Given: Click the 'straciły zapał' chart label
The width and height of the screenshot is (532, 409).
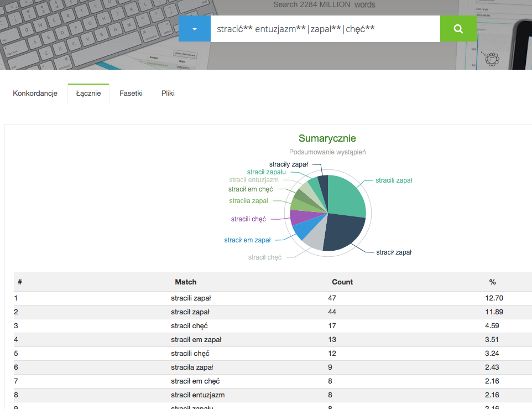Looking at the screenshot, I should point(288,164).
